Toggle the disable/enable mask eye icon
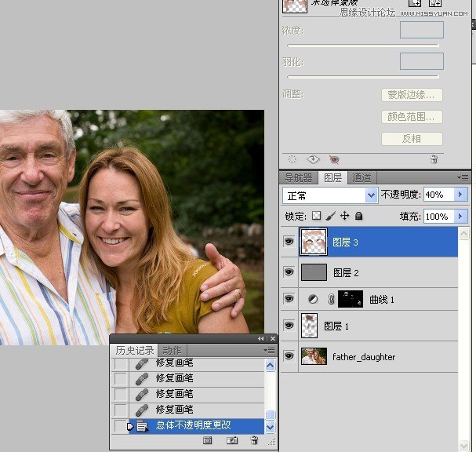This screenshot has width=476, height=452. point(334,159)
